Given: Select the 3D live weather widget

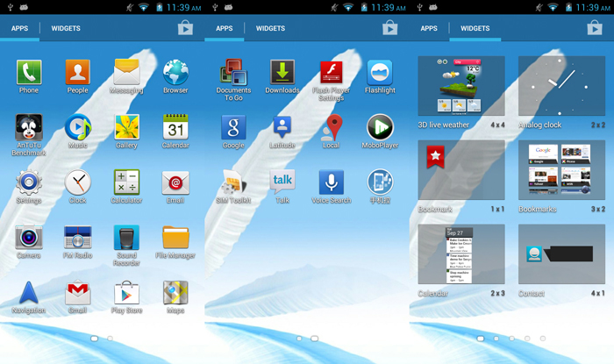Looking at the screenshot, I should click(461, 88).
